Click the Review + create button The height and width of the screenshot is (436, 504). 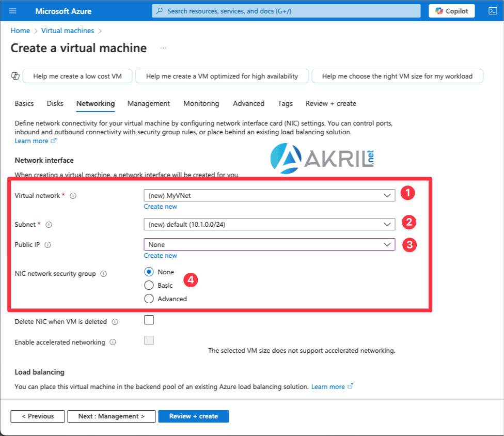[194, 416]
